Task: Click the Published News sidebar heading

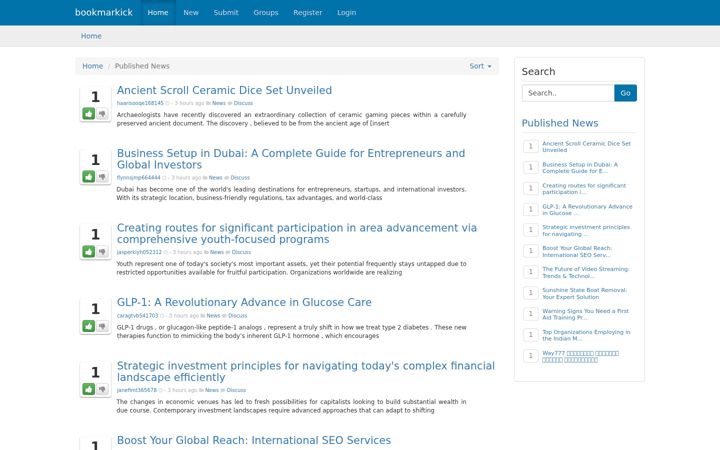Action: tap(560, 123)
